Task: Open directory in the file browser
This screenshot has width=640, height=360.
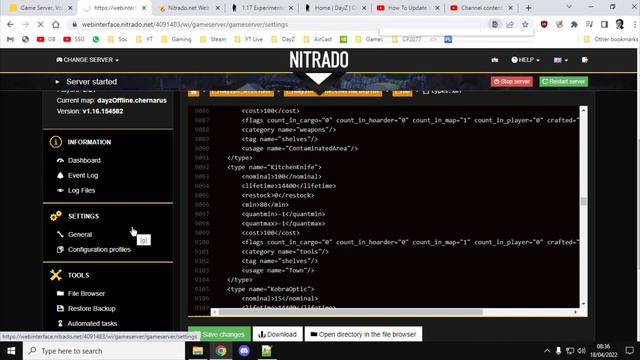Action: (363, 334)
